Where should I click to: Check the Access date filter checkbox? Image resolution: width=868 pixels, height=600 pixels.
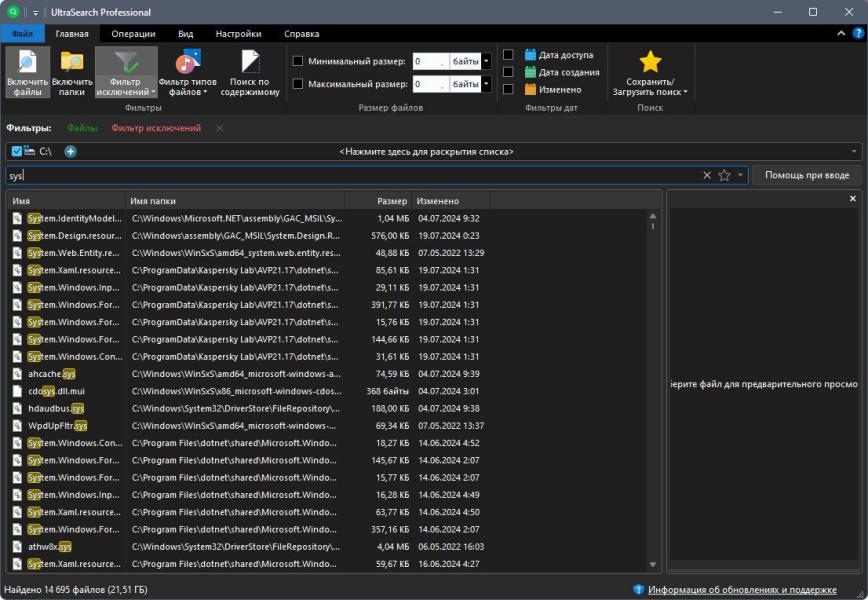(x=508, y=54)
